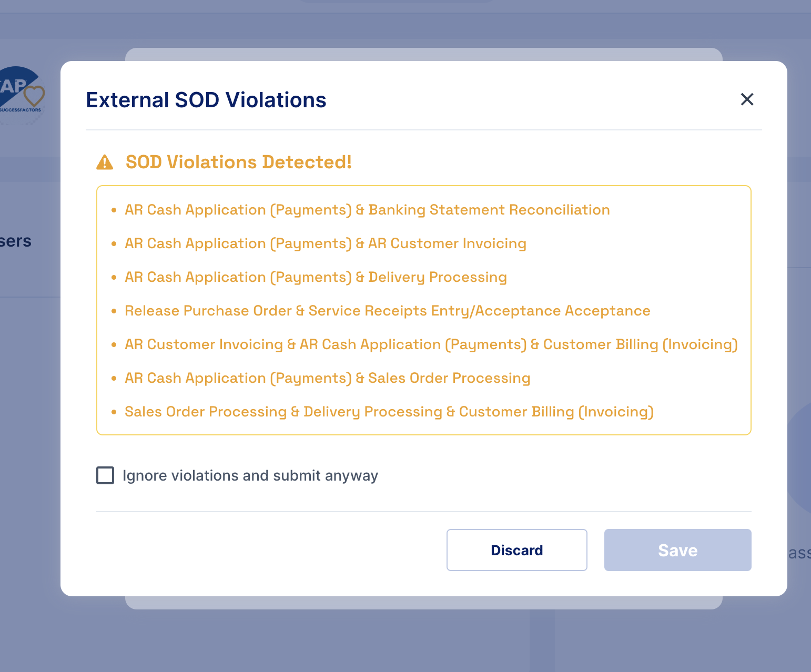
Task: Click the bullet point before Release Purchase Order
Action: coord(114,311)
